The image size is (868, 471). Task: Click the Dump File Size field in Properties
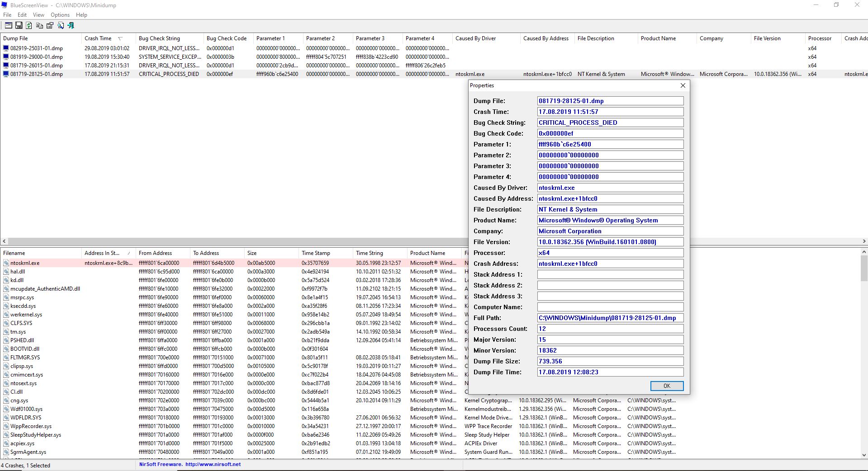point(610,361)
